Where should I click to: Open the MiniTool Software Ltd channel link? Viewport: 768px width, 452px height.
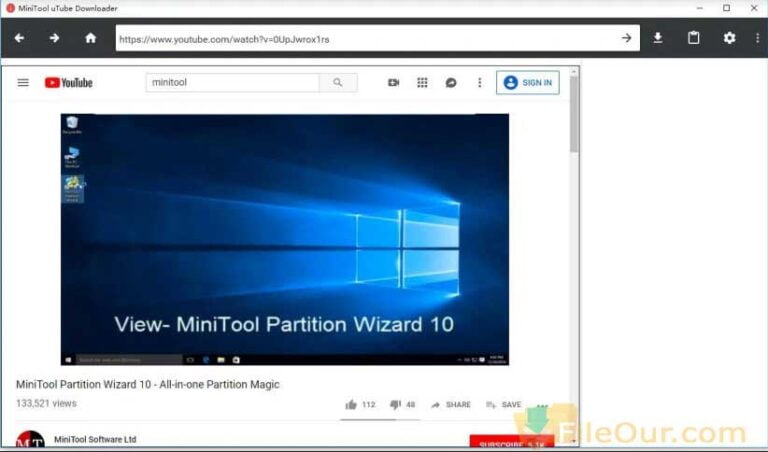[95, 439]
